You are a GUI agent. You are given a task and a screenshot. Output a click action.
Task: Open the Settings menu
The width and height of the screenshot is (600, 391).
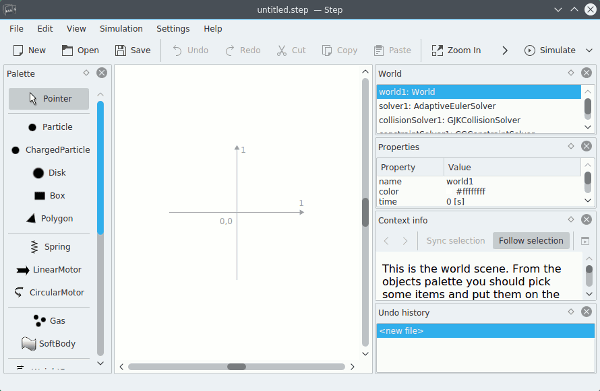(x=173, y=29)
